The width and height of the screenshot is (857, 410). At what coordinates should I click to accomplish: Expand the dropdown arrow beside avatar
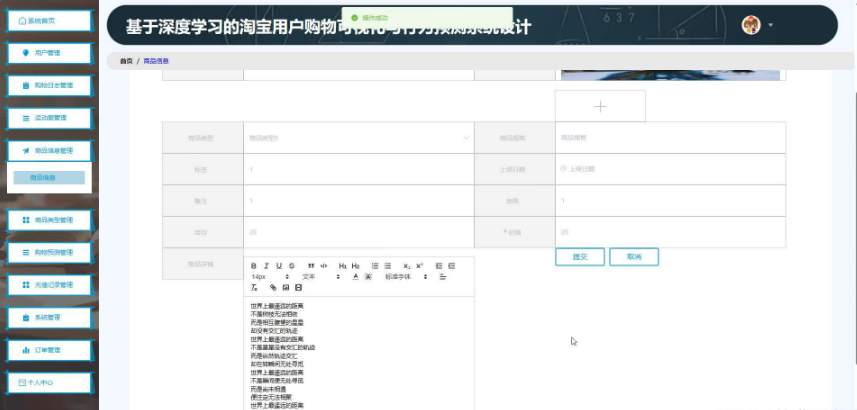(771, 25)
